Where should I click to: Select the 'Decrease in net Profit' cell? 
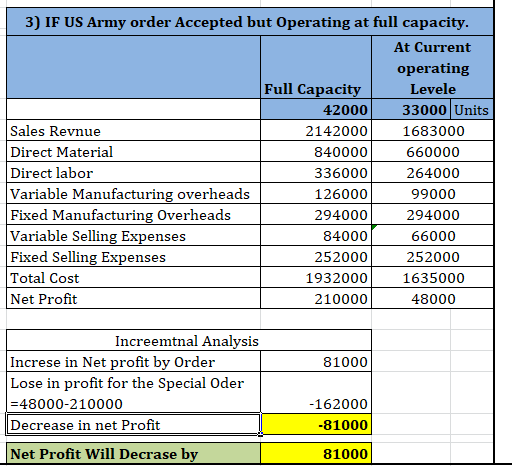tap(133, 424)
